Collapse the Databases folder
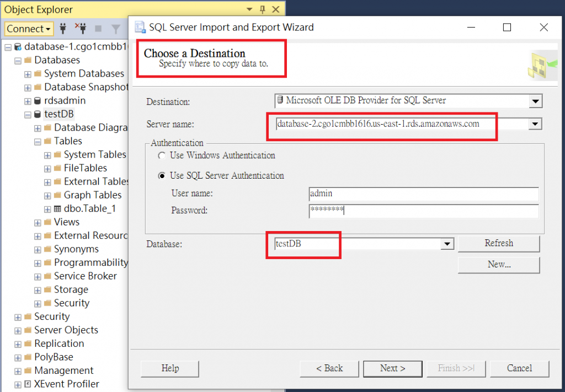 click(18, 61)
